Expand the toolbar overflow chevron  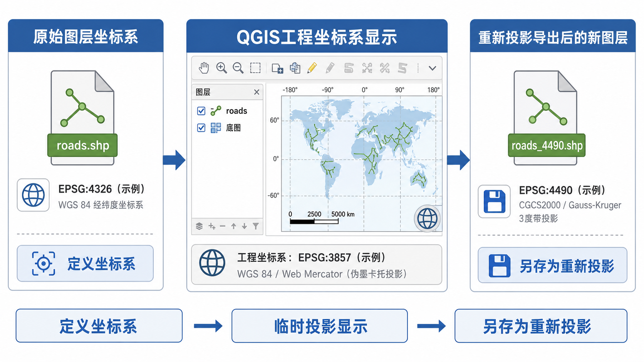point(433,68)
